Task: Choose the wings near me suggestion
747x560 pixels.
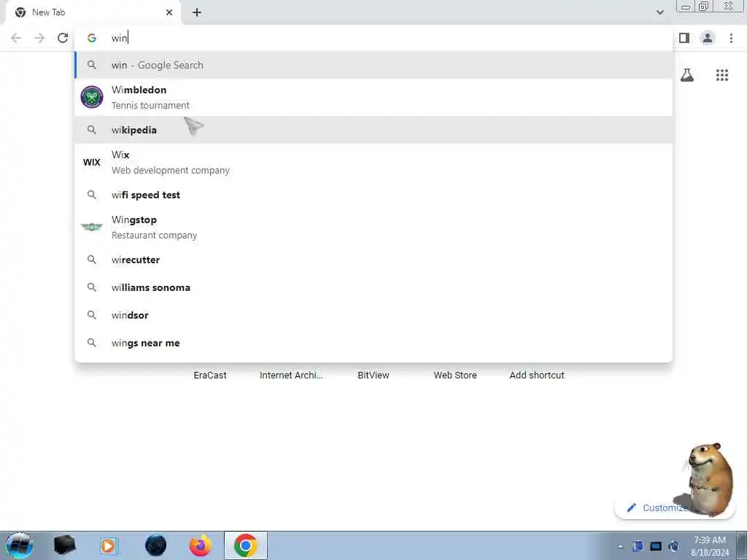Action: tap(373, 343)
